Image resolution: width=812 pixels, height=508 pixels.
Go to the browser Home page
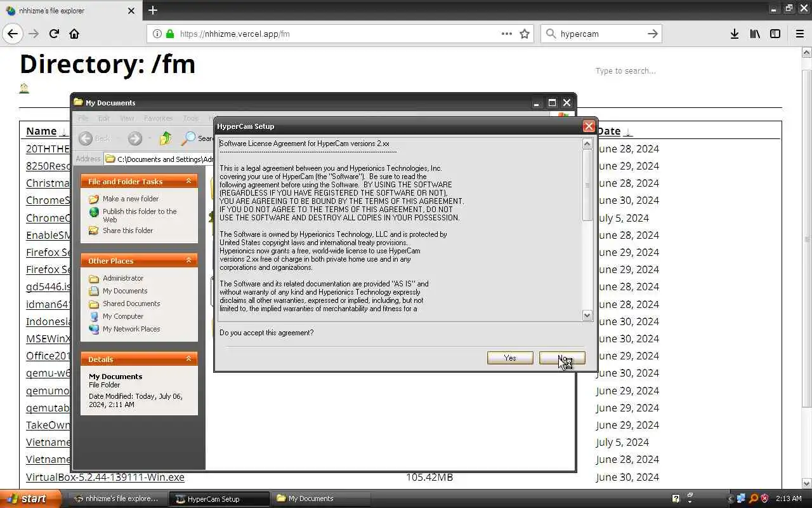click(74, 34)
